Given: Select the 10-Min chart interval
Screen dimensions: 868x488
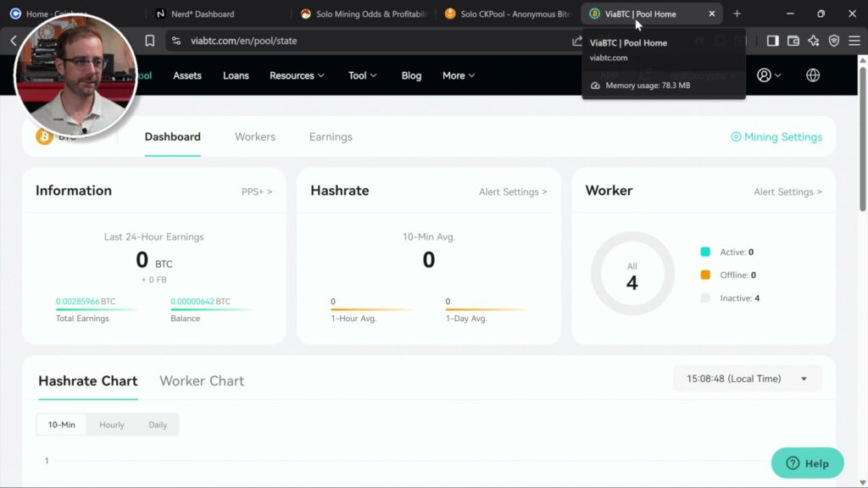Looking at the screenshot, I should click(61, 425).
